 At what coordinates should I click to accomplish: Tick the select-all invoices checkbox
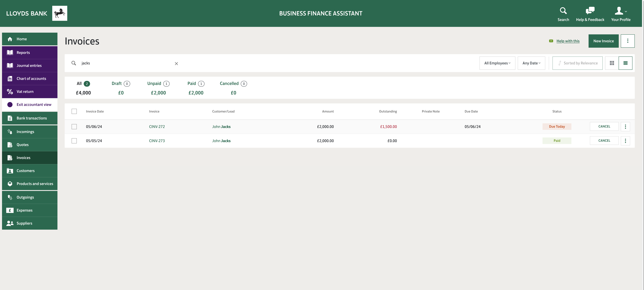tap(74, 111)
